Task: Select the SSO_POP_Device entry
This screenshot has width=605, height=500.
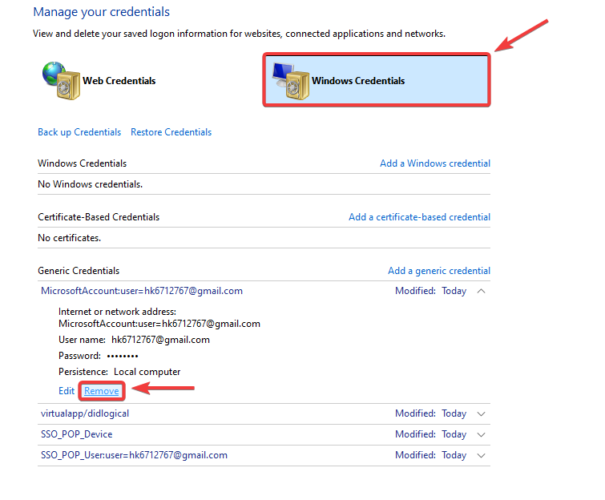Action: 76,434
